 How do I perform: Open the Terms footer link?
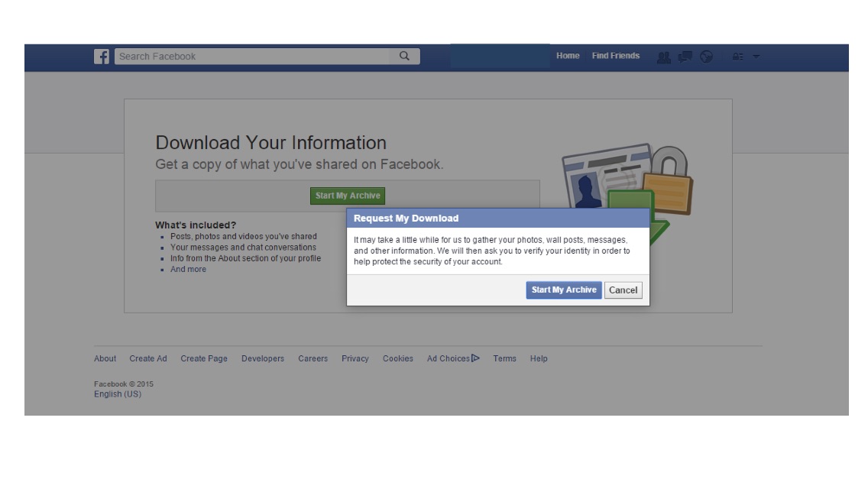[x=505, y=358]
